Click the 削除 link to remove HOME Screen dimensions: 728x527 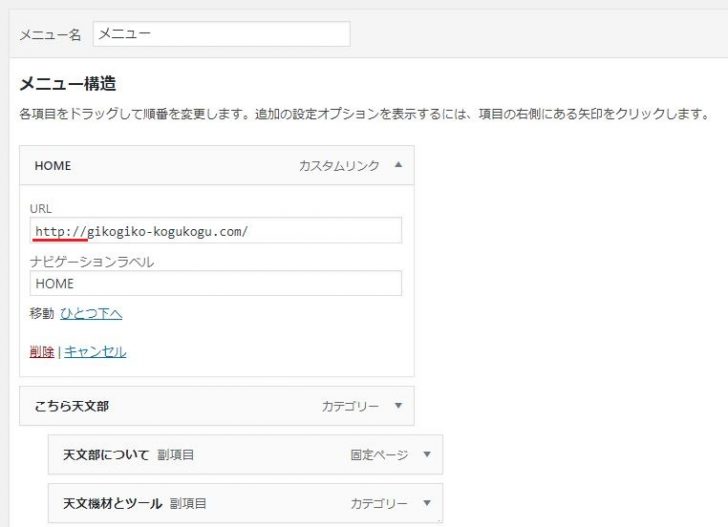[x=42, y=352]
